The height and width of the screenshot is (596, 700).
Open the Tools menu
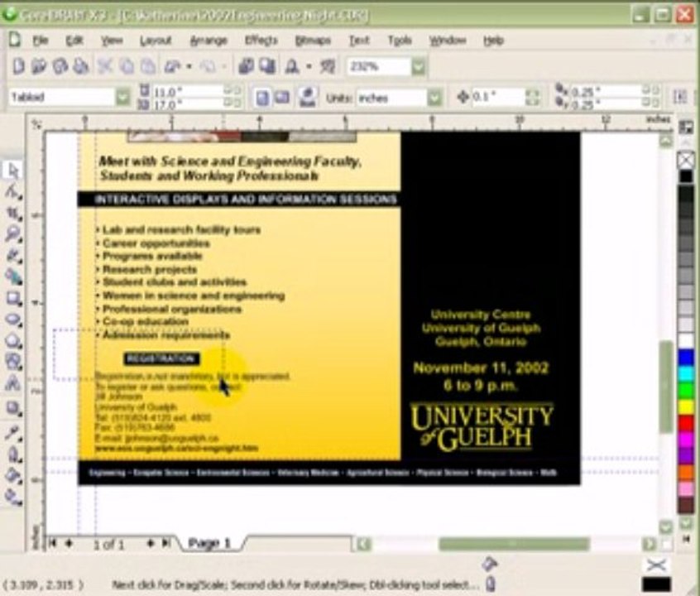click(400, 41)
